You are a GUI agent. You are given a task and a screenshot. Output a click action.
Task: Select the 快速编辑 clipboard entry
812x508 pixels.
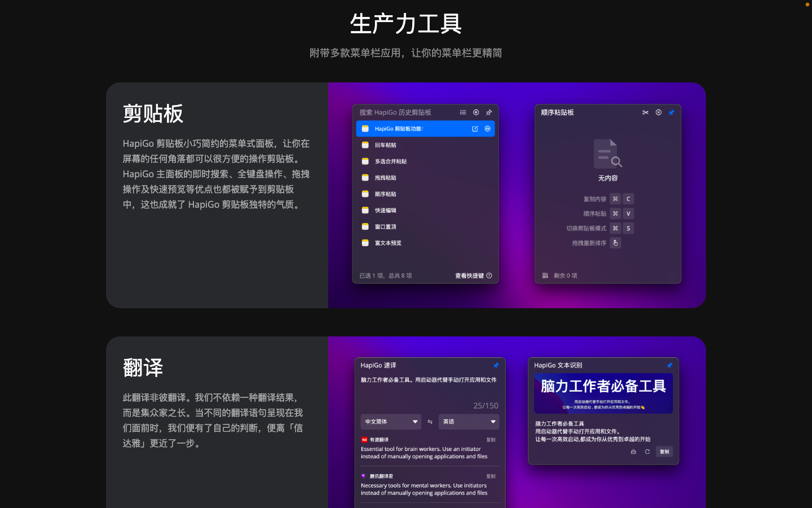click(x=426, y=211)
